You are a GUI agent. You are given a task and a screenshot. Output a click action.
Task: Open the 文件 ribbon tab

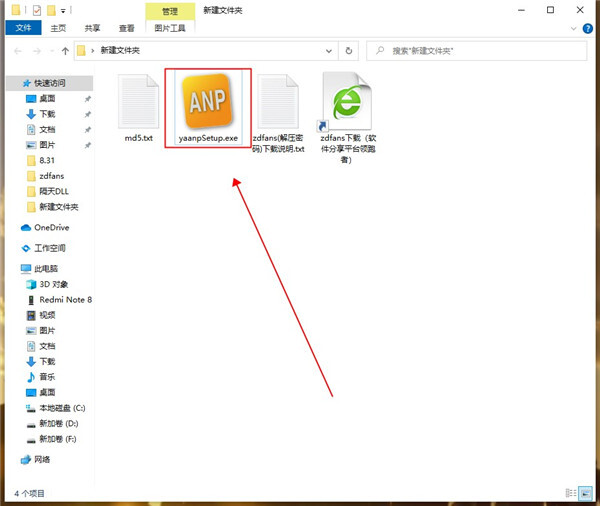click(x=23, y=28)
